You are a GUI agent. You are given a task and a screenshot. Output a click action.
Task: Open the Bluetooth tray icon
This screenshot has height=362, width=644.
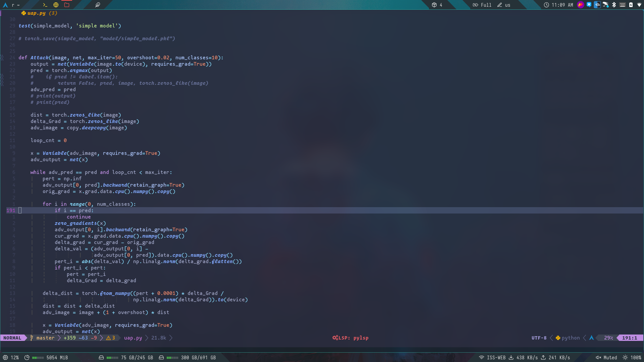click(x=614, y=5)
